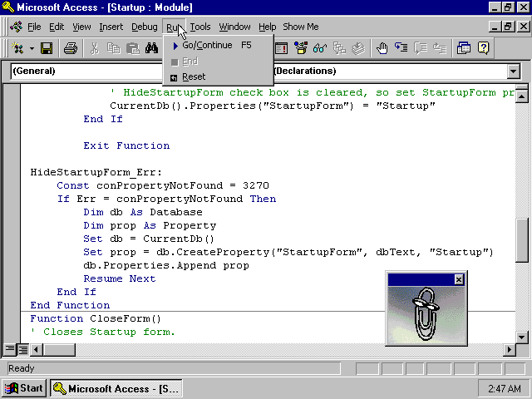This screenshot has width=532, height=399.
Task: Toggle breakpoint with the hand icon
Action: coord(382,48)
